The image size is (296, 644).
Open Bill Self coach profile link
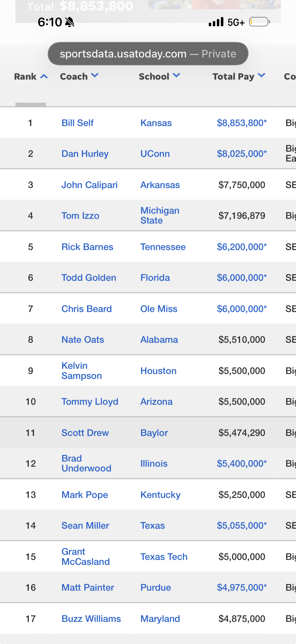point(77,123)
